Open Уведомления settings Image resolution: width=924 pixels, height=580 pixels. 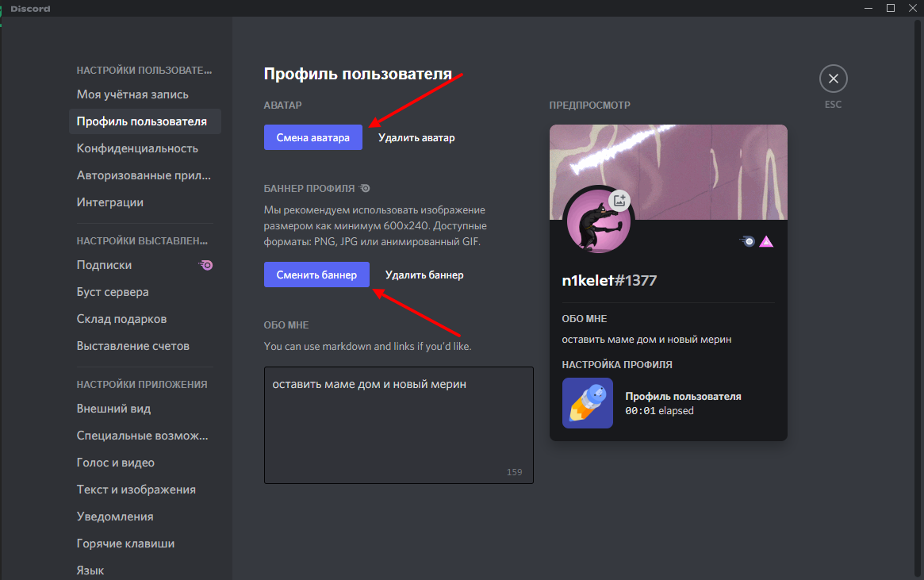tap(145, 517)
